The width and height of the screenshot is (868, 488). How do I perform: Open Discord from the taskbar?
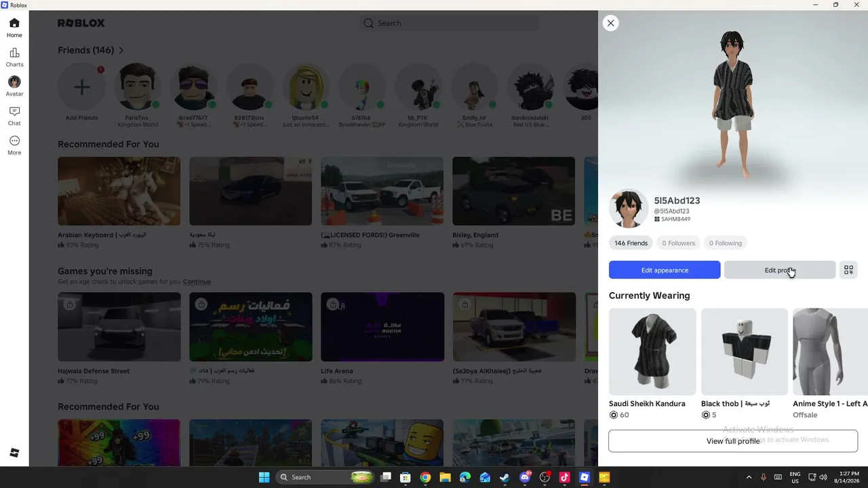pyautogui.click(x=525, y=477)
